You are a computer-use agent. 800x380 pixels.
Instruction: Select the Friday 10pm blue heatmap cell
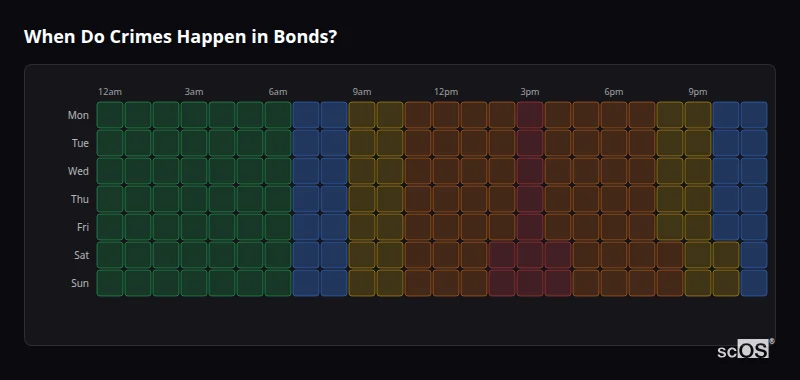click(x=726, y=227)
